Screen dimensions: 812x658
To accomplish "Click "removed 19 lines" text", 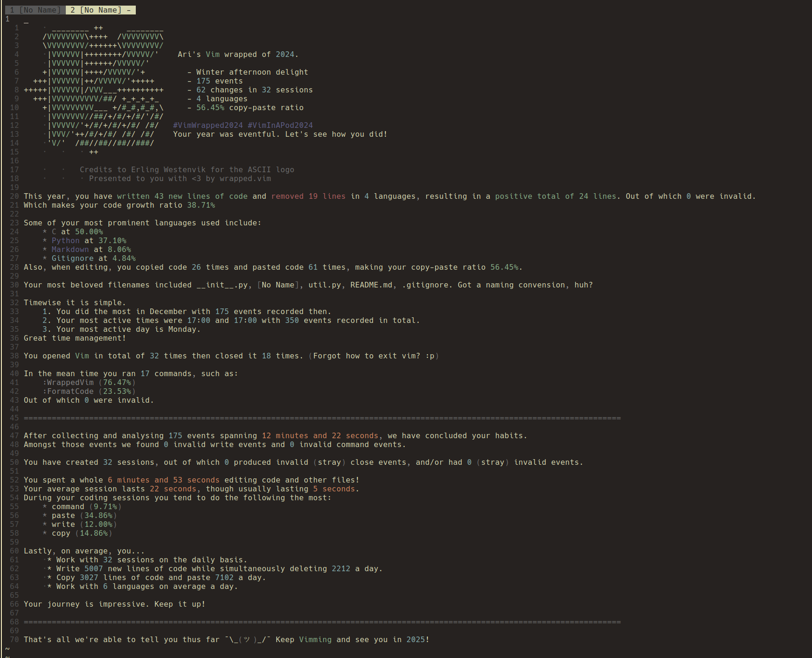I will 308,196.
